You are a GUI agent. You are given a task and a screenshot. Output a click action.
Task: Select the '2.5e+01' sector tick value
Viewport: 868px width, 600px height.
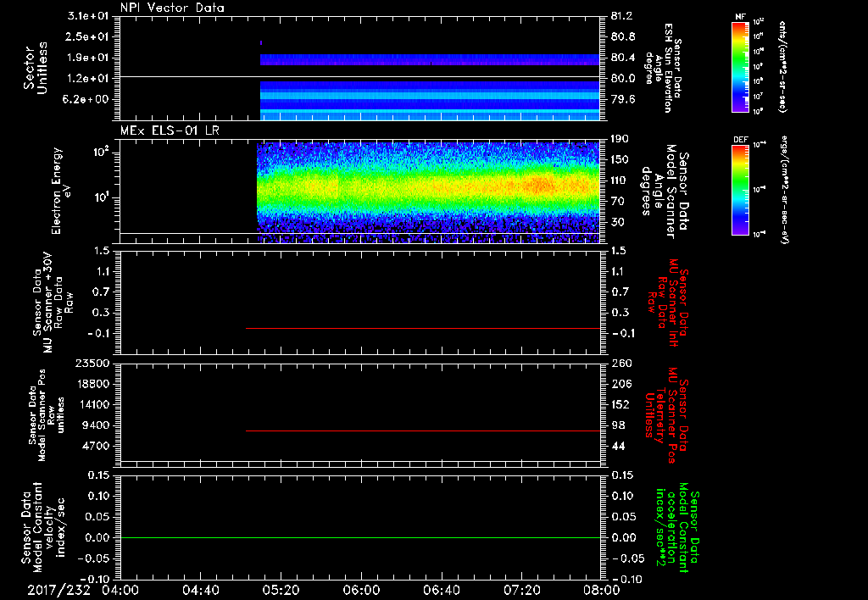point(88,36)
